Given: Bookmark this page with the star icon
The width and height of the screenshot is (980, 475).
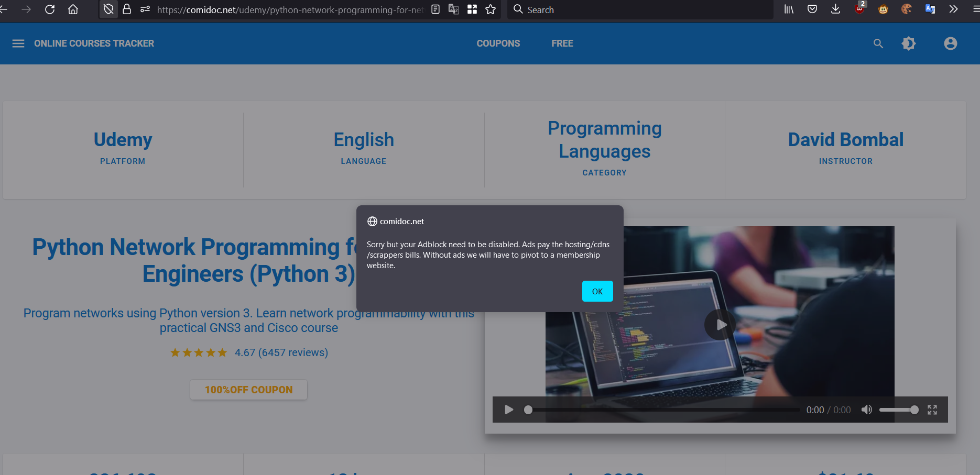Looking at the screenshot, I should point(491,9).
